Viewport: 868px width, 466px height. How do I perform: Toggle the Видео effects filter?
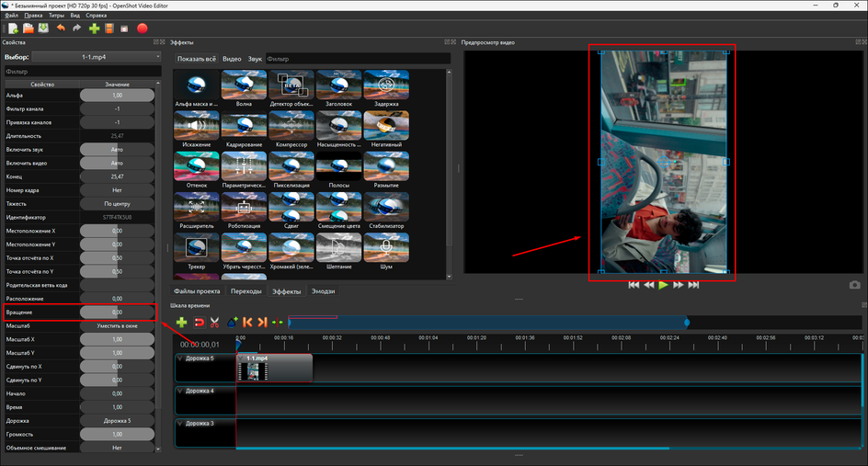point(232,59)
